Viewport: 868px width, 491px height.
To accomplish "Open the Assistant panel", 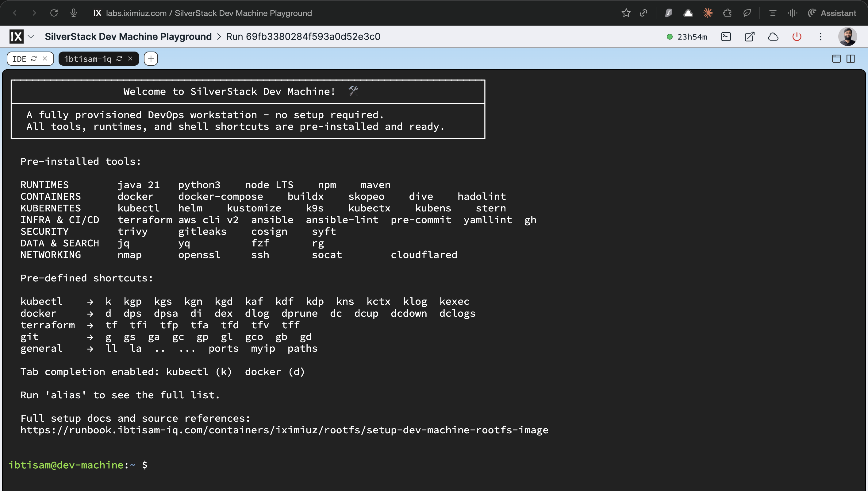I will click(x=832, y=13).
